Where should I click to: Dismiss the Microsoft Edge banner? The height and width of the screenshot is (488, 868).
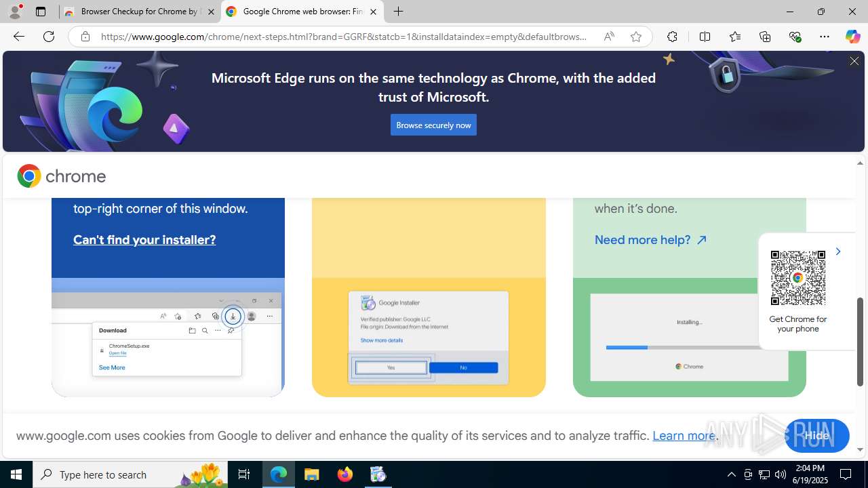[854, 62]
